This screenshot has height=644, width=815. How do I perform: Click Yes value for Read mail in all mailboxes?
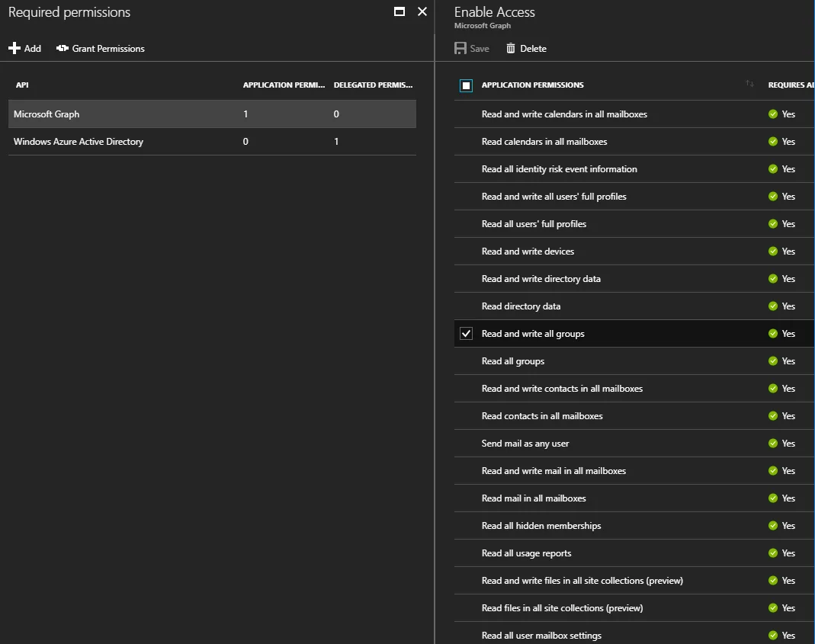pyautogui.click(x=788, y=498)
